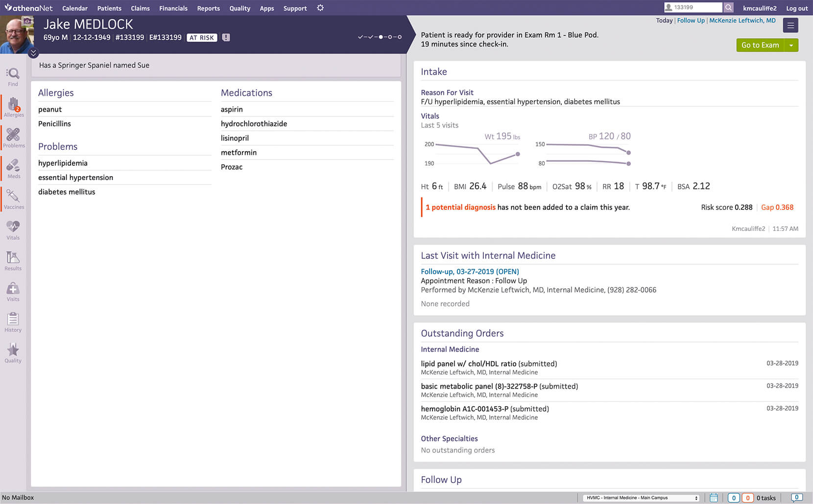Open the Quality sidebar star icon
This screenshot has width=813, height=504.
pos(13,353)
